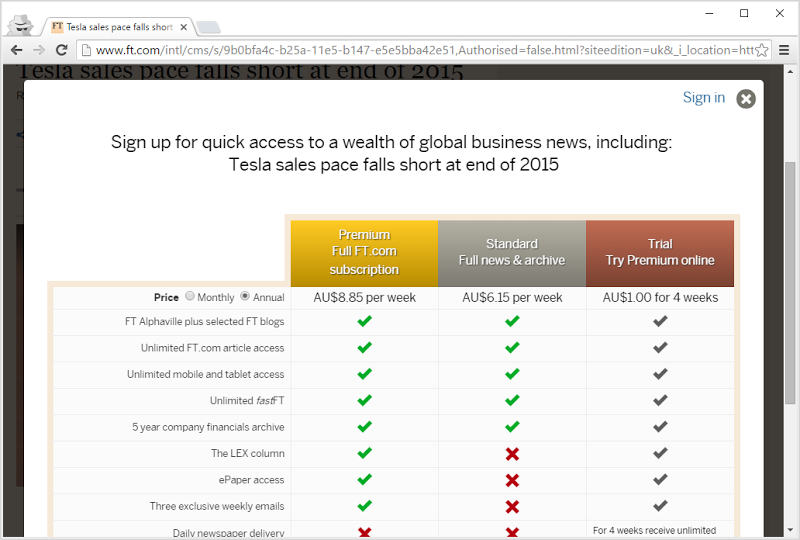Reload the page with the refresh icon
Image resolution: width=800 pixels, height=540 pixels.
pyautogui.click(x=61, y=50)
